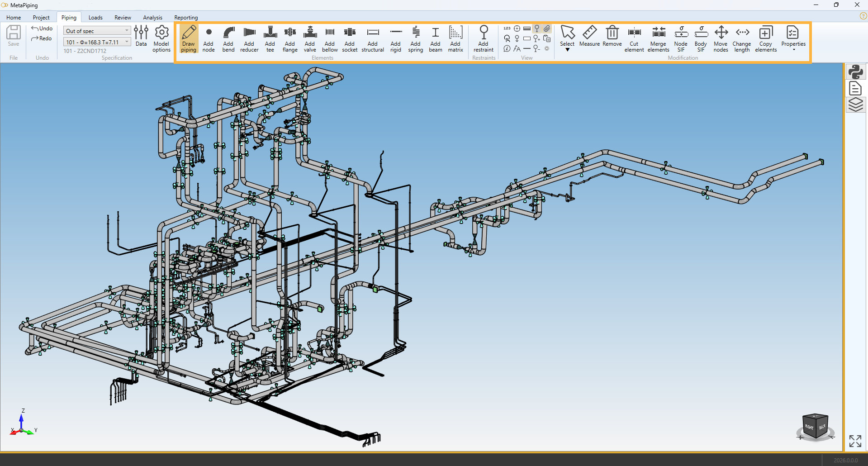Image resolution: width=868 pixels, height=466 pixels.
Task: Open the Python scripting side panel
Action: coord(855,72)
